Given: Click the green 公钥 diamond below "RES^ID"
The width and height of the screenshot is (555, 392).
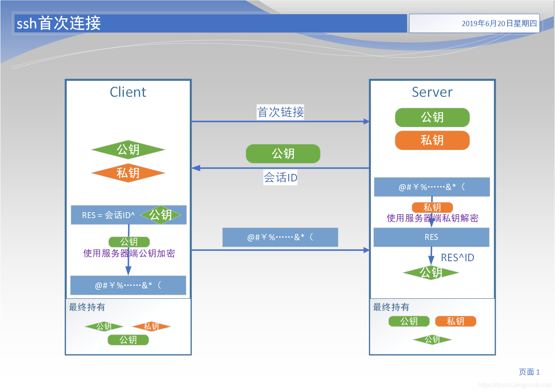Looking at the screenshot, I should [x=431, y=273].
